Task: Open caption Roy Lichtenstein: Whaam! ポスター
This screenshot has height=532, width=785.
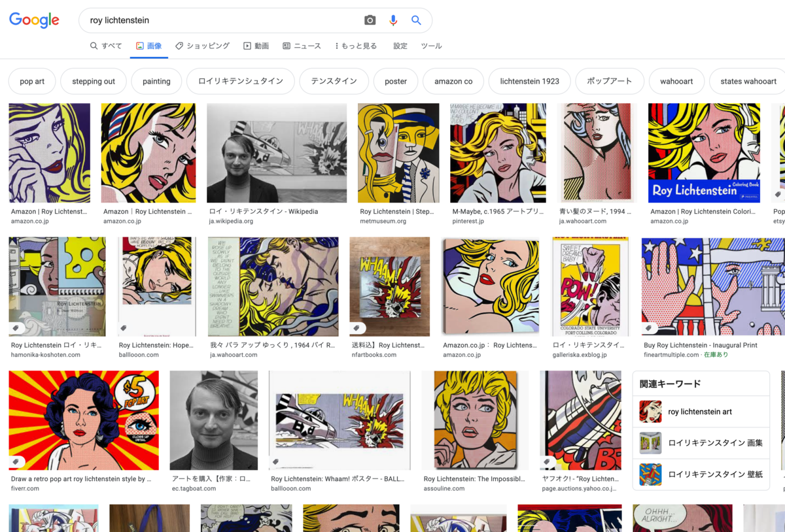Action: pyautogui.click(x=338, y=478)
